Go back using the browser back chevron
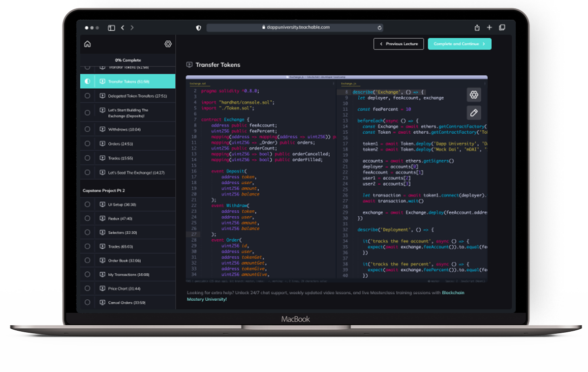588x372 pixels. [x=123, y=28]
